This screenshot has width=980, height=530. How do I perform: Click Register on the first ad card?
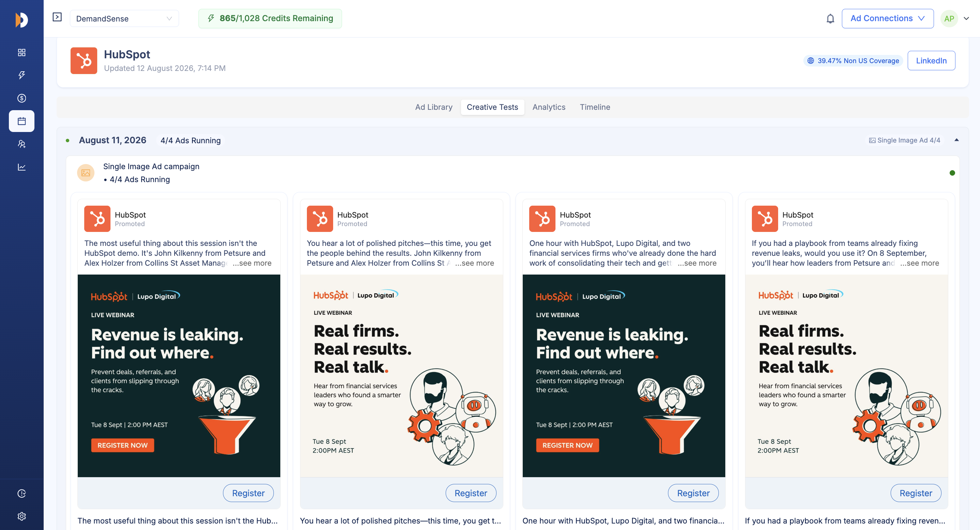point(248,493)
